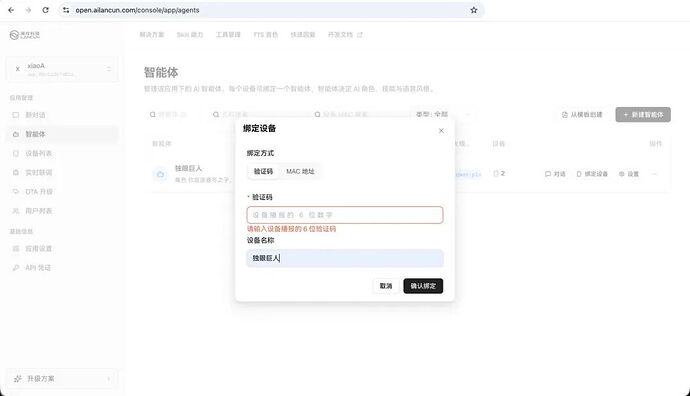
Task: Open 开发文档 external link
Action: coord(345,35)
